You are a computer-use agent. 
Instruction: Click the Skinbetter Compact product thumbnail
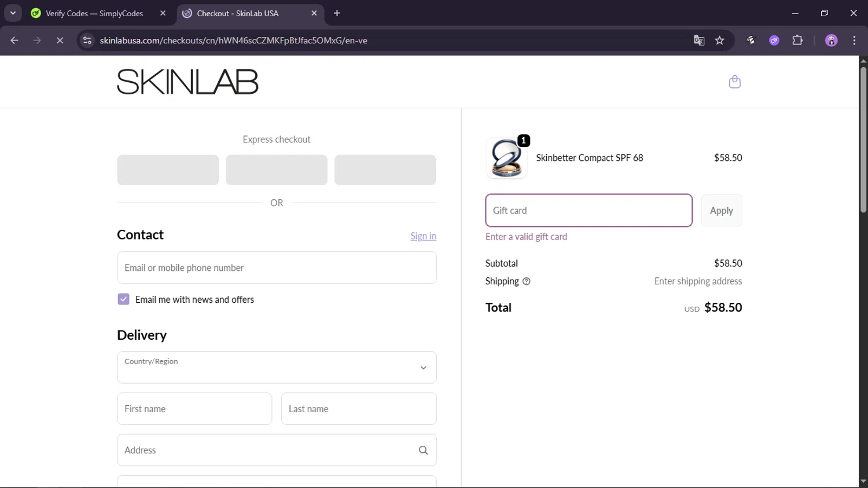506,158
